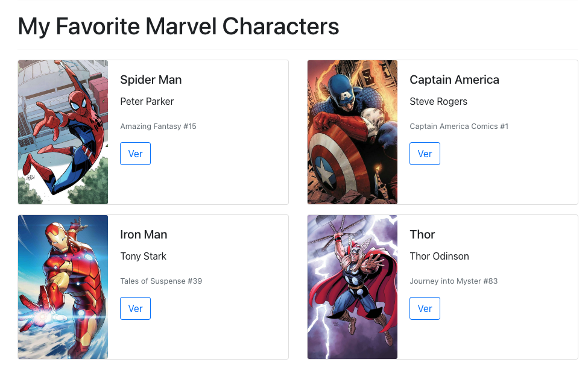The height and width of the screenshot is (365, 588).
Task: Click the Peter Parker subtitle text
Action: click(147, 101)
